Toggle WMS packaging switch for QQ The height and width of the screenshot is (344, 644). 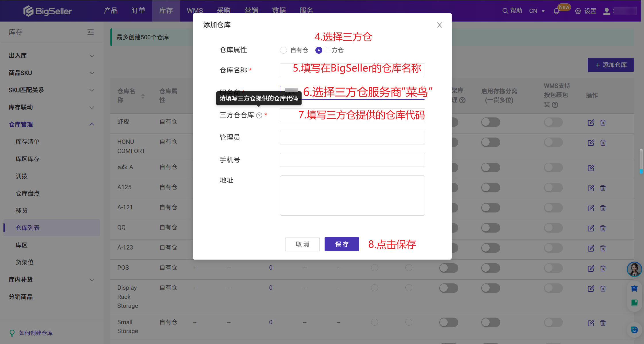[553, 228]
